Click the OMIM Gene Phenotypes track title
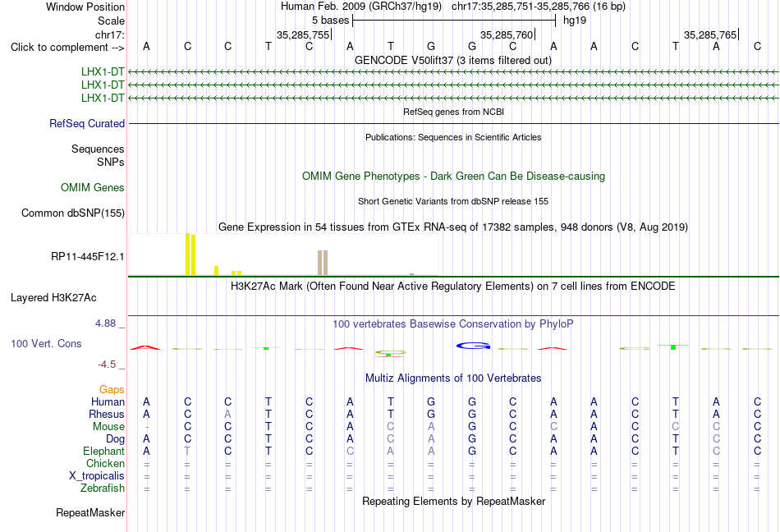Viewport: 780px width, 532px height. (453, 176)
